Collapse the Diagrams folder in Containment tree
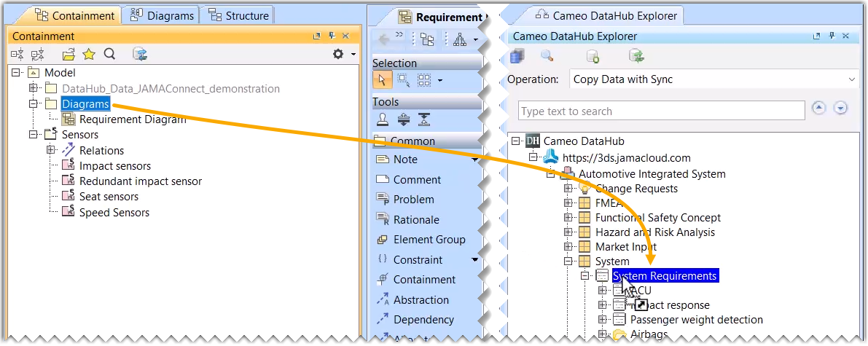This screenshot has height=346, width=868. click(34, 103)
